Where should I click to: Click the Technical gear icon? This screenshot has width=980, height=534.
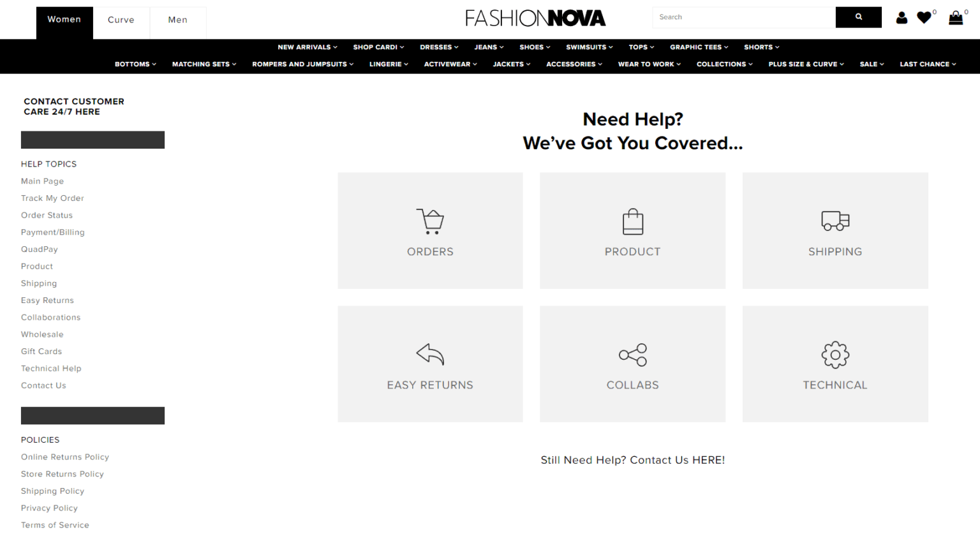point(835,355)
